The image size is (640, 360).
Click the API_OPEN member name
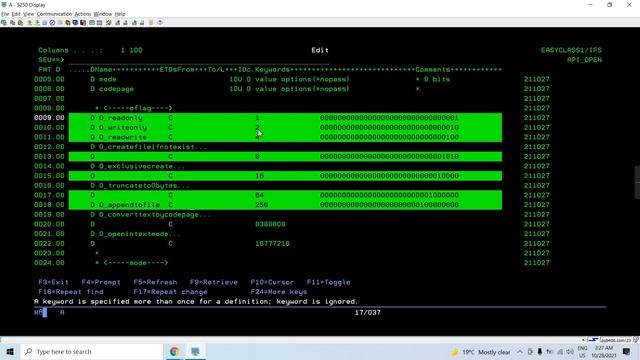584,60
